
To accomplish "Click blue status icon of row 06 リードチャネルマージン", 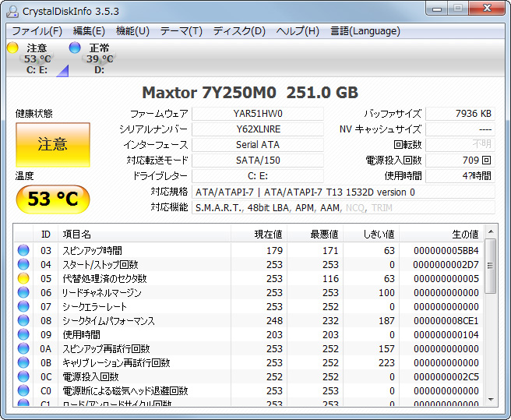I will point(23,292).
